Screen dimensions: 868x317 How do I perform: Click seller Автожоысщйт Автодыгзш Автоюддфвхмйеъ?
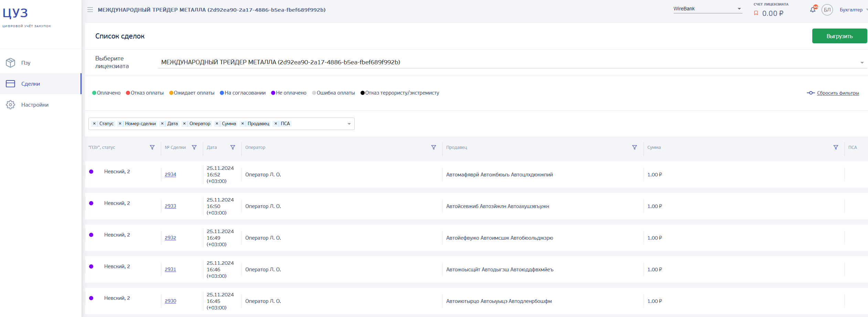point(500,269)
